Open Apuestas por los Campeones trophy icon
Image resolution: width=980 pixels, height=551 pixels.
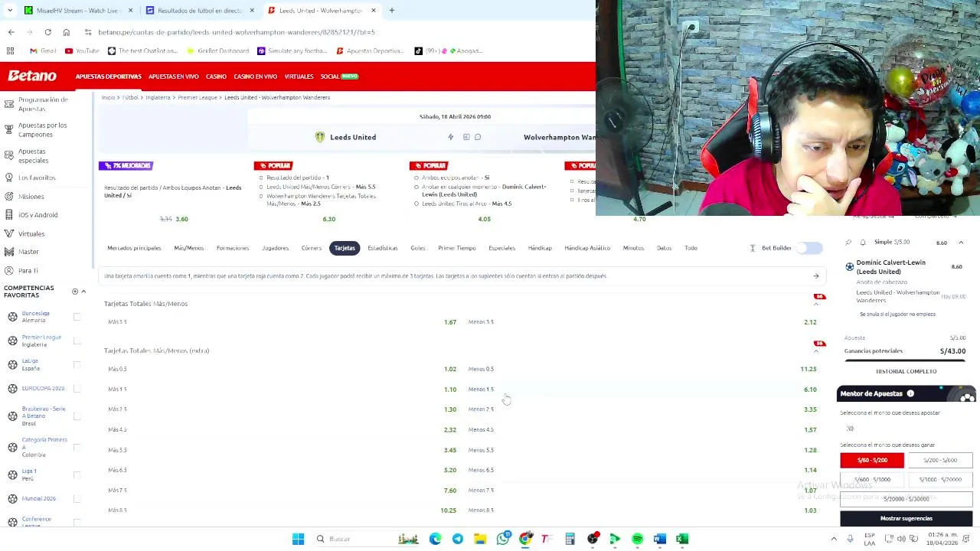[x=9, y=129]
